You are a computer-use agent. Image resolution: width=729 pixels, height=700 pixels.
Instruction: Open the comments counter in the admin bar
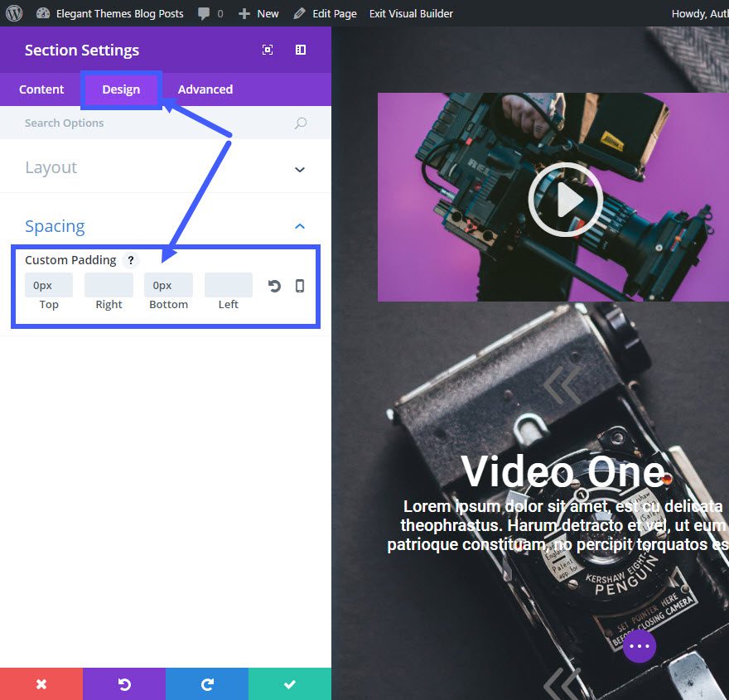point(210,12)
